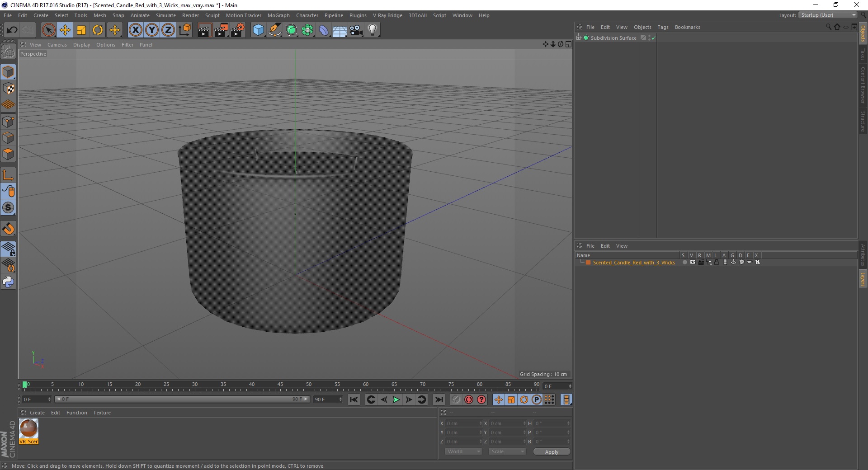The height and width of the screenshot is (470, 868).
Task: Open the Camera object icon
Action: tap(356, 30)
